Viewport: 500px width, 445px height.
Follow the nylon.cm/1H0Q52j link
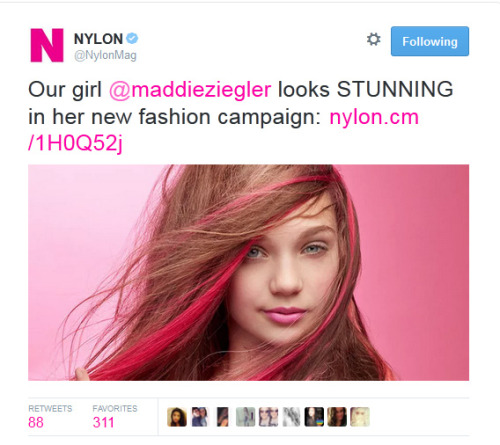[223, 131]
